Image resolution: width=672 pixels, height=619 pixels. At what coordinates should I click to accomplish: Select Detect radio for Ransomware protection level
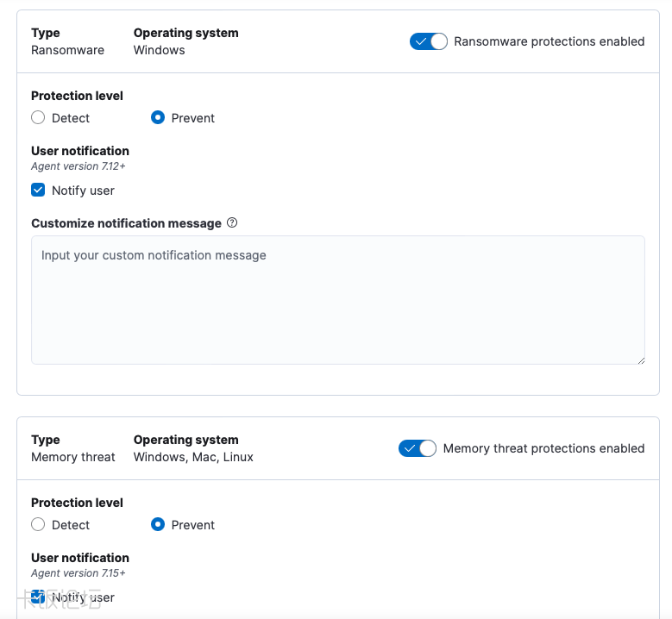click(x=38, y=118)
